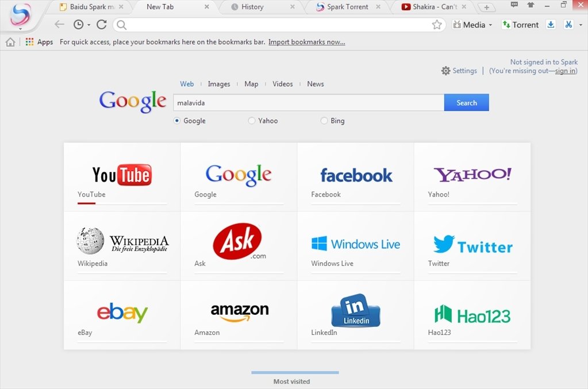
Task: Click the magnifier icon in the address bar
Action: [121, 25]
